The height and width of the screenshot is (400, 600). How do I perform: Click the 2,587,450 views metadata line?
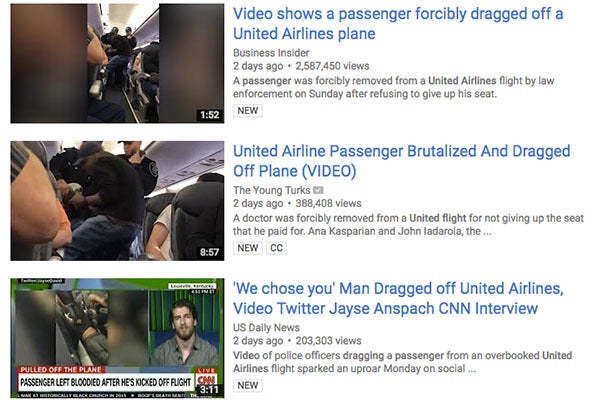[x=301, y=66]
